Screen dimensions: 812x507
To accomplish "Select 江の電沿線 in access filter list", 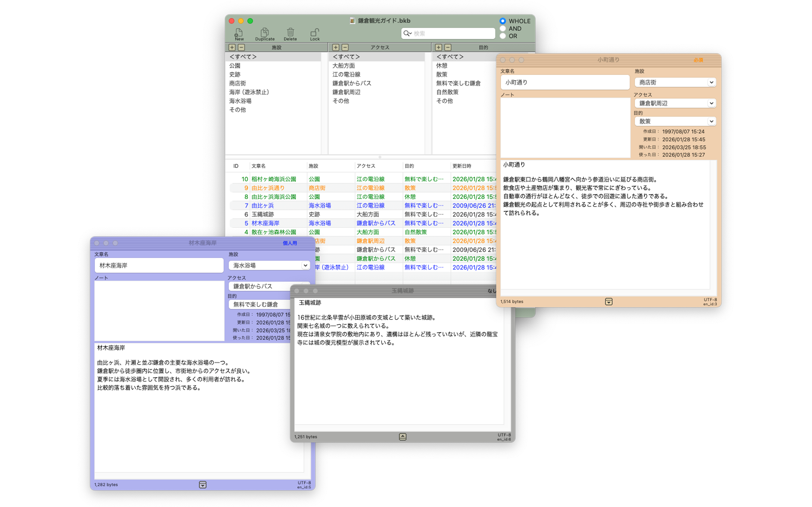I will tap(346, 74).
